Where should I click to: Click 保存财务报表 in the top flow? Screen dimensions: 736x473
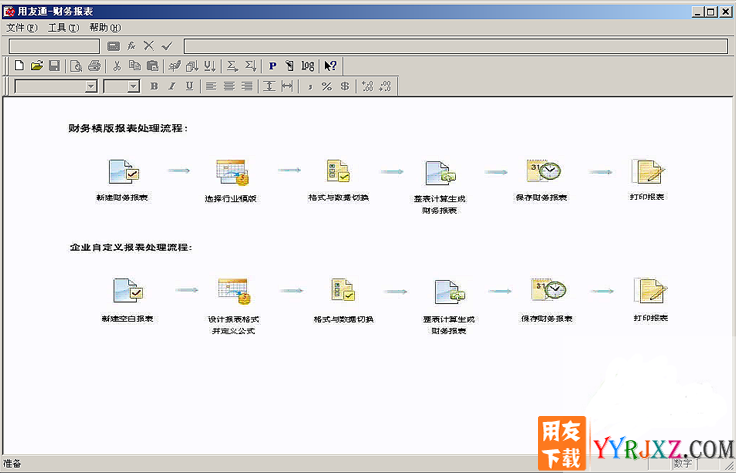coord(542,180)
